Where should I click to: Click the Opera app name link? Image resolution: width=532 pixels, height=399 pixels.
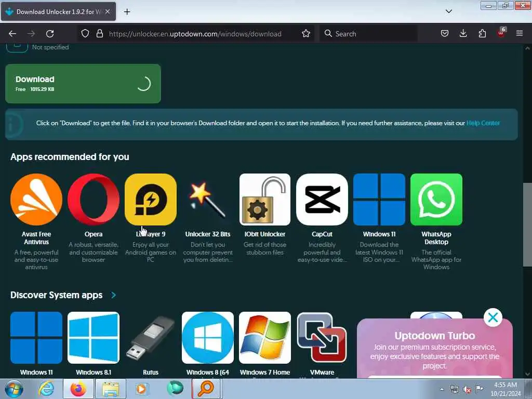pyautogui.click(x=94, y=234)
